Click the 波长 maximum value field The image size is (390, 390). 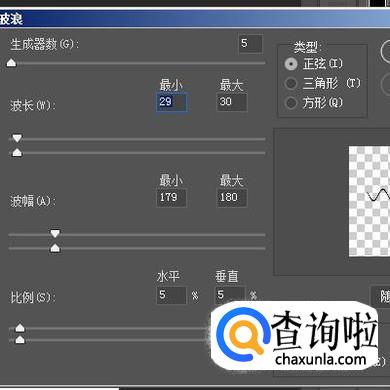(x=232, y=102)
